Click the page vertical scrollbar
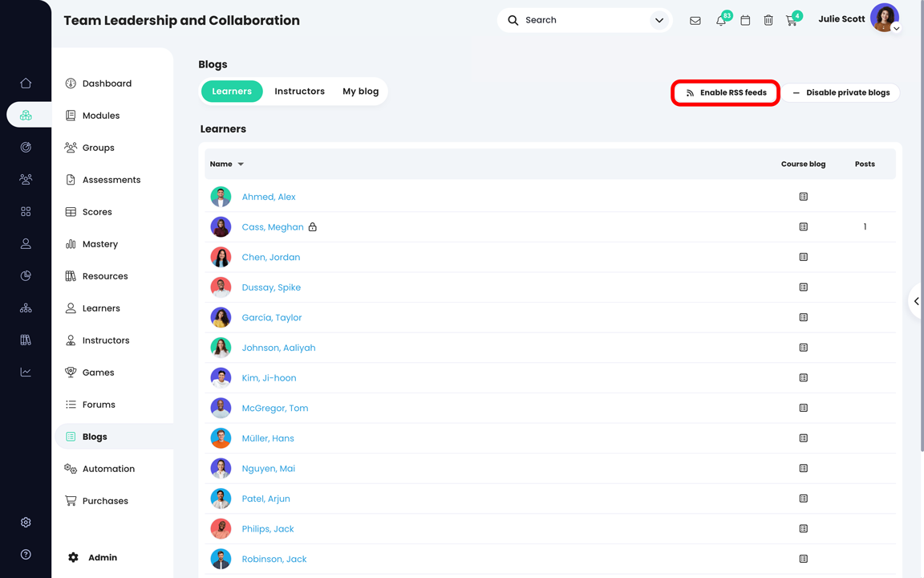The width and height of the screenshot is (924, 578). 921,227
